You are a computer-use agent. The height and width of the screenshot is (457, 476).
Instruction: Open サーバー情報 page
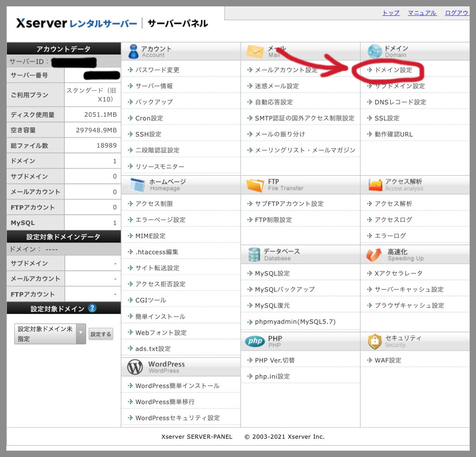(x=154, y=86)
